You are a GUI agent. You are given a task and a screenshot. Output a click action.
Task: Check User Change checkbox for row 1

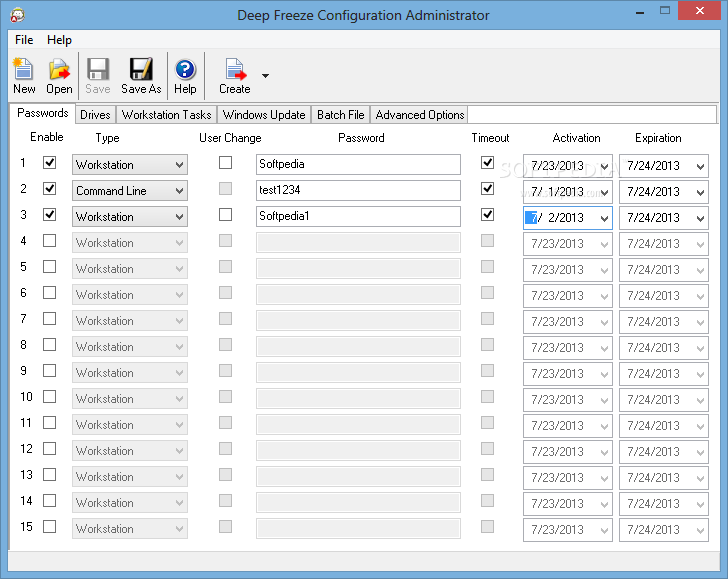click(226, 163)
